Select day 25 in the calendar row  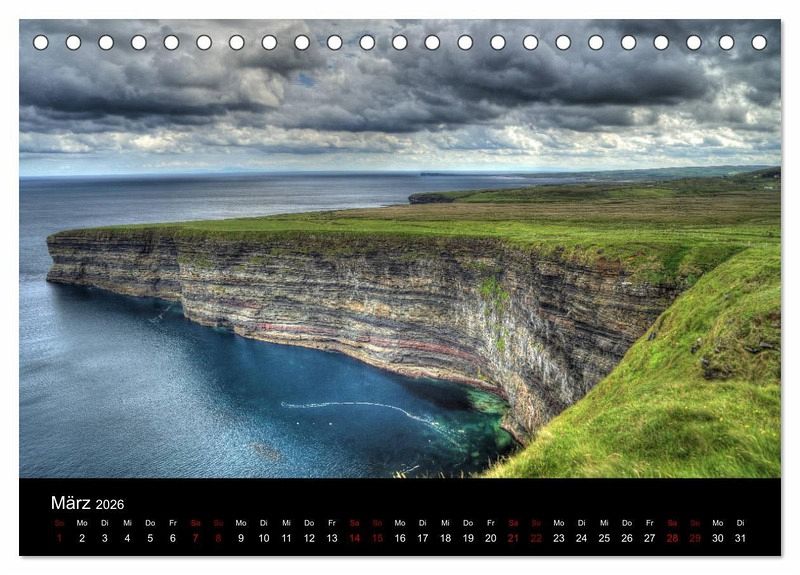(604, 538)
